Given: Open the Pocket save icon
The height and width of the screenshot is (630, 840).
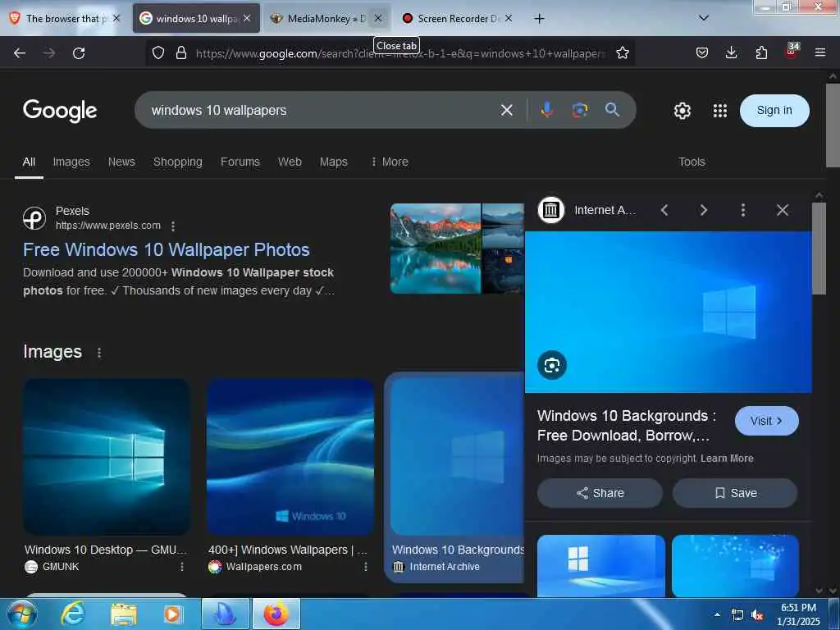Looking at the screenshot, I should coord(702,52).
